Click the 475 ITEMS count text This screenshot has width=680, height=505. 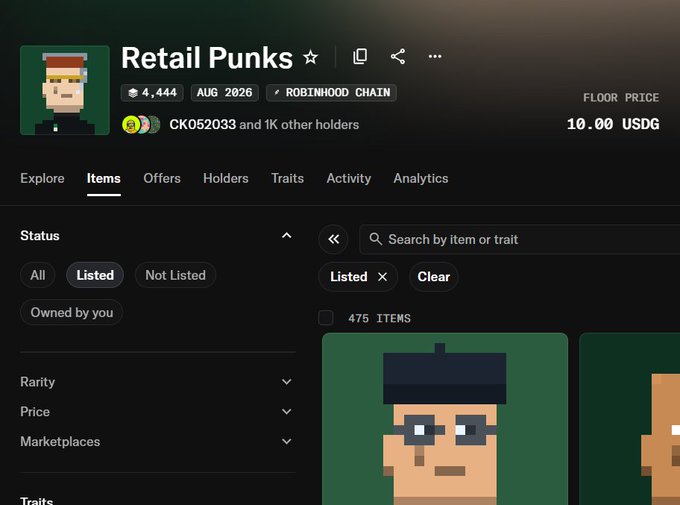click(379, 318)
